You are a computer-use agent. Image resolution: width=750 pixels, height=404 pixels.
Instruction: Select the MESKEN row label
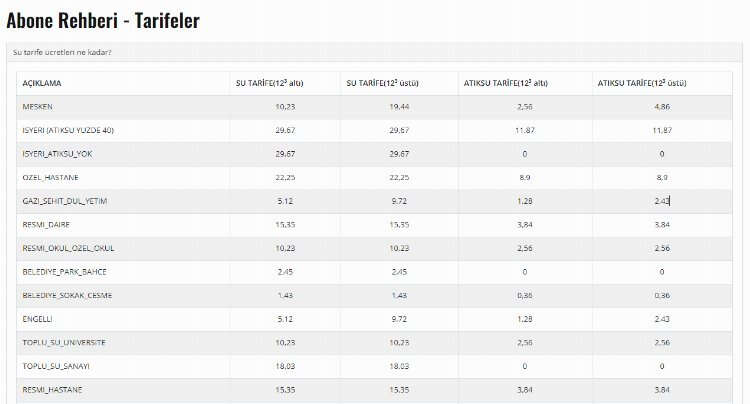[38, 106]
